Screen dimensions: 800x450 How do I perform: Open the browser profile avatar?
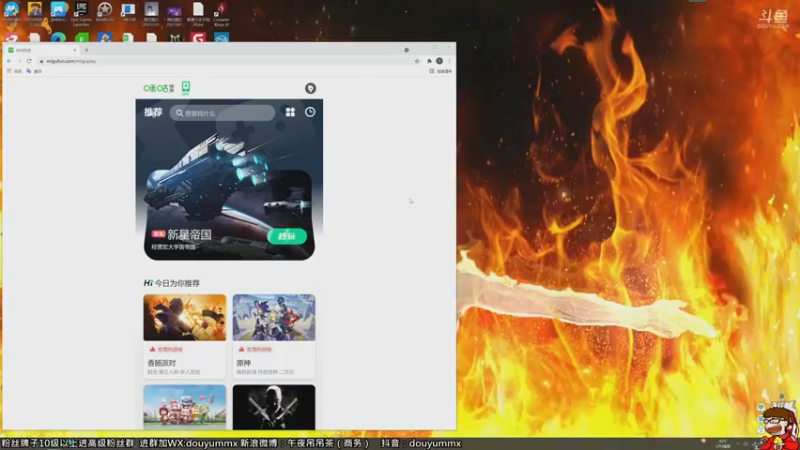(x=439, y=61)
